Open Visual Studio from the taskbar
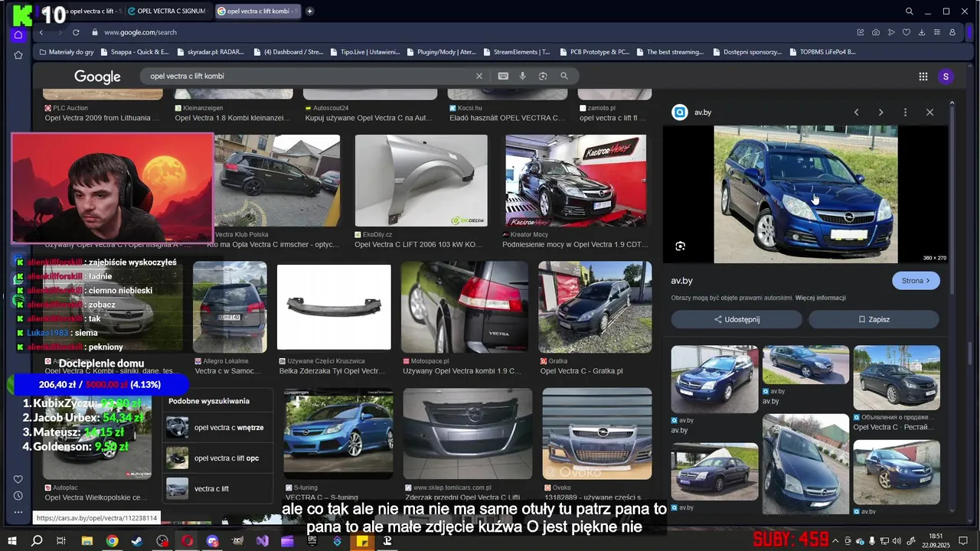The width and height of the screenshot is (980, 551). 263,541
